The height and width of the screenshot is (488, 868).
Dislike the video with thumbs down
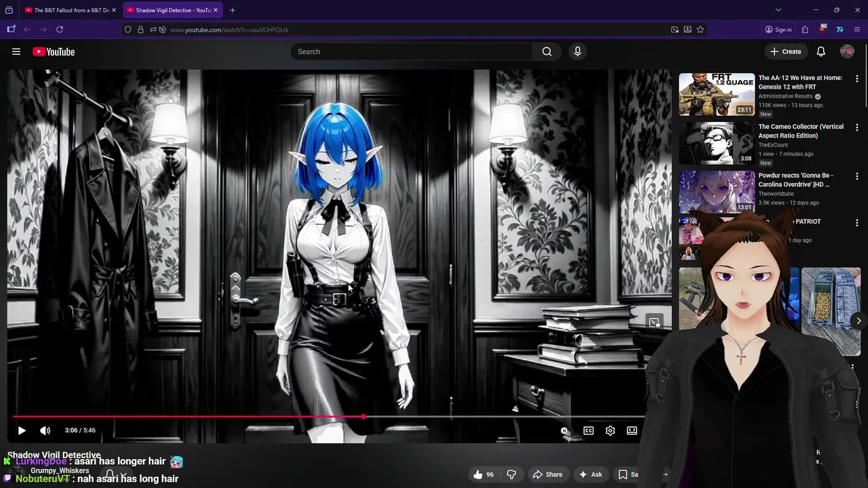point(512,474)
